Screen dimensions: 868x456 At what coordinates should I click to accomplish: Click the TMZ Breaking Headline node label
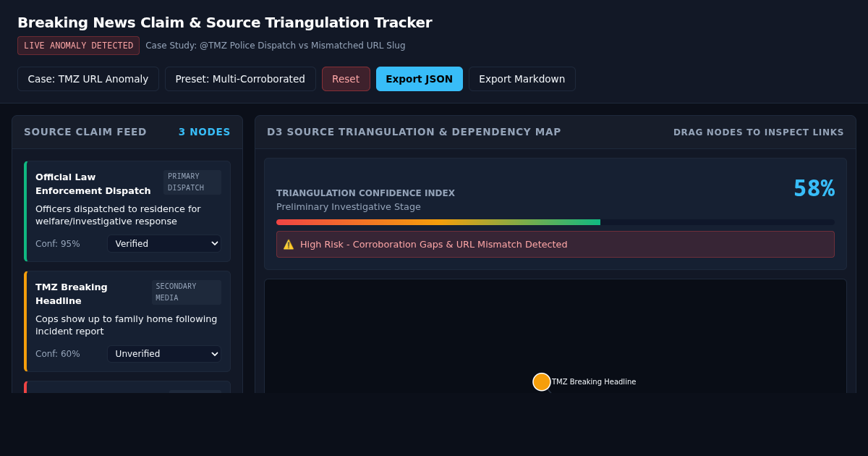(594, 382)
